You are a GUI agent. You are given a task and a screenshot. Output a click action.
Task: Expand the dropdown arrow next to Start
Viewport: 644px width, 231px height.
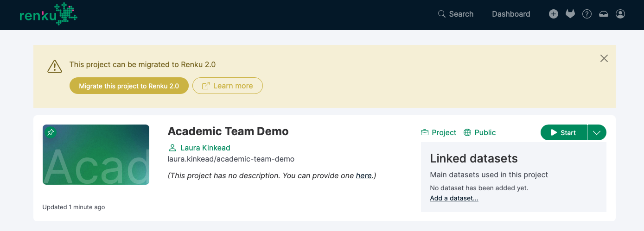coord(597,133)
